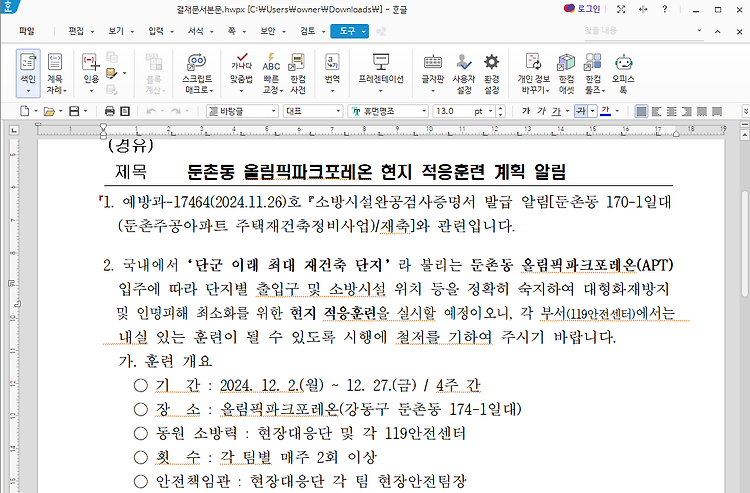This screenshot has height=493, width=750.
Task: Open the 한컴 사전 dictionary
Action: (x=298, y=73)
